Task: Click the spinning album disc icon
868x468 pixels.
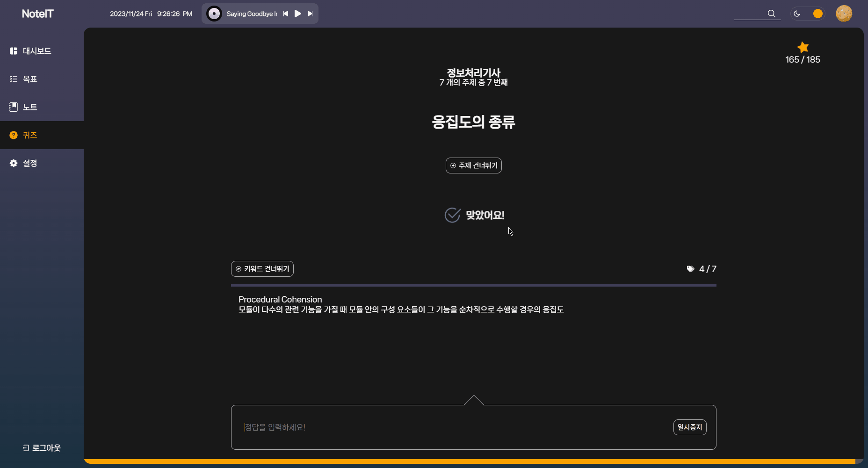Action: 214,14
